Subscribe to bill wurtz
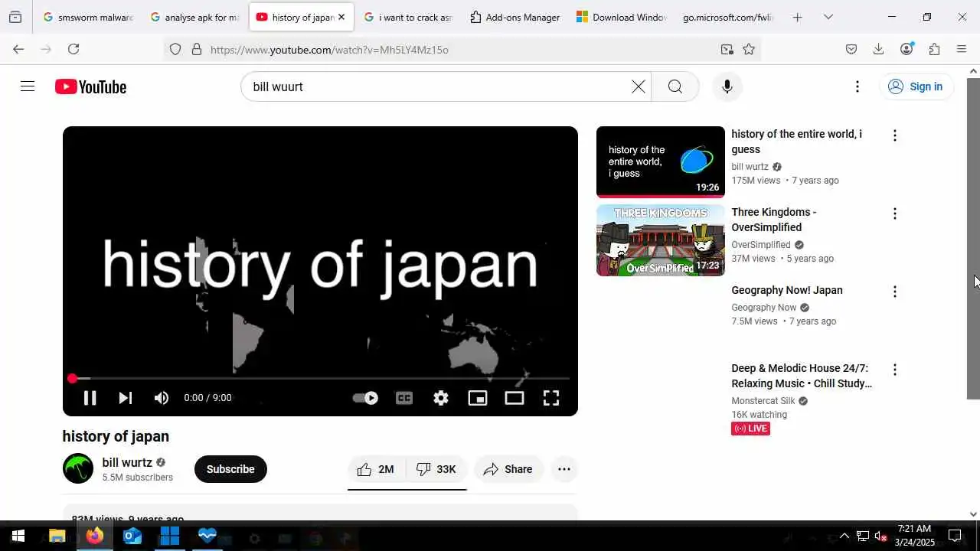Screen dimensions: 980x551 click(230, 469)
